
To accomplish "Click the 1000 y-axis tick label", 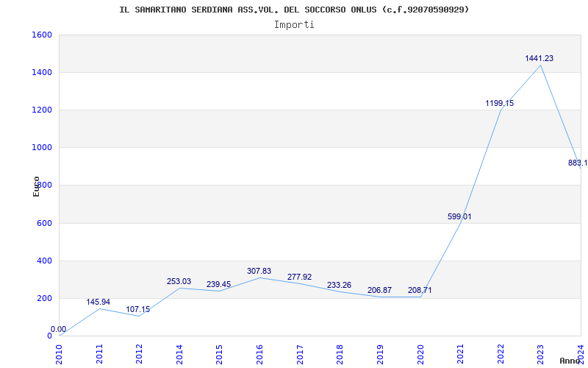I will click(x=43, y=148).
